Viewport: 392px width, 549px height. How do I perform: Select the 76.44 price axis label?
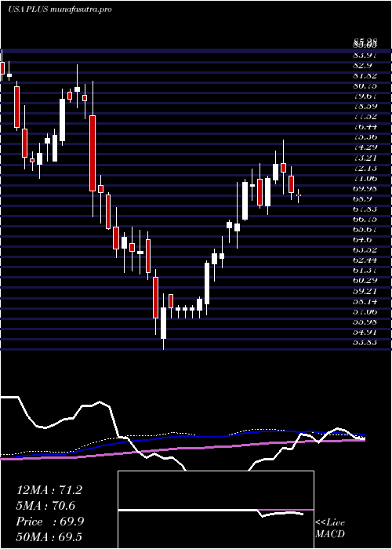pos(365,127)
